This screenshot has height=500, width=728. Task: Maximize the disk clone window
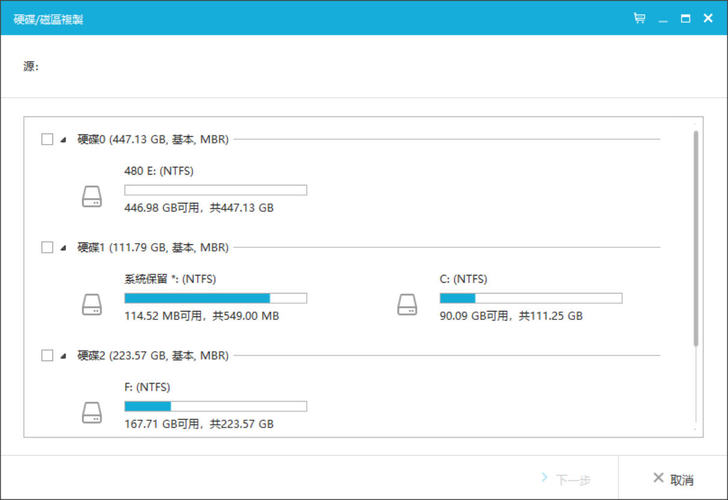click(685, 19)
